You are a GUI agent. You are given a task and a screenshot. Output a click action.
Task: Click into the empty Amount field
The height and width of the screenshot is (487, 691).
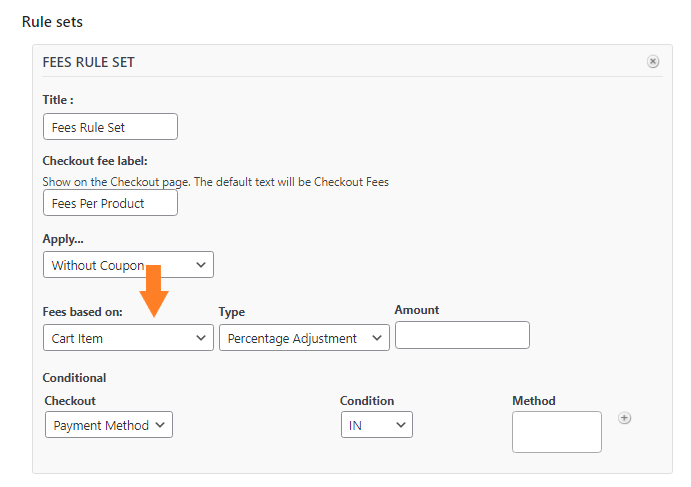point(462,335)
